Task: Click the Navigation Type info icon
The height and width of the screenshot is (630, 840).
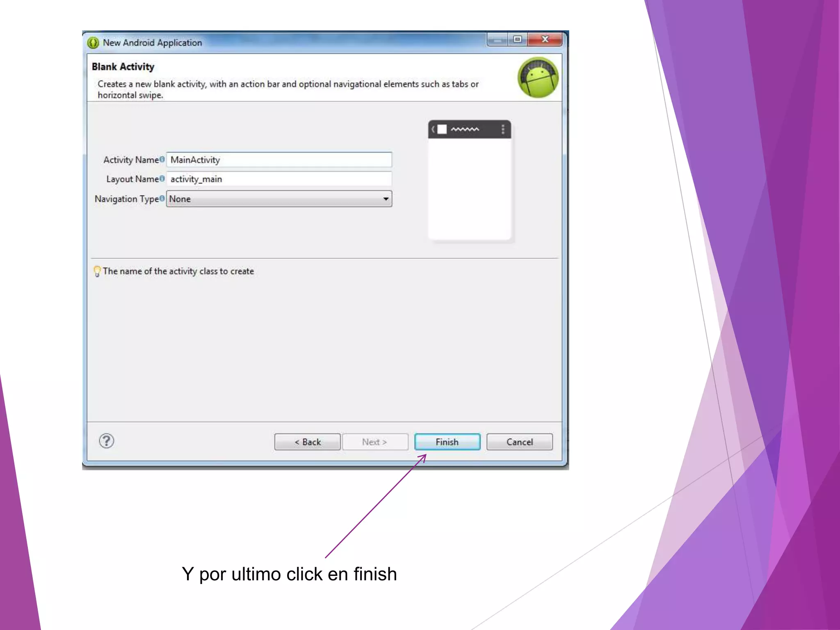Action: (x=162, y=199)
